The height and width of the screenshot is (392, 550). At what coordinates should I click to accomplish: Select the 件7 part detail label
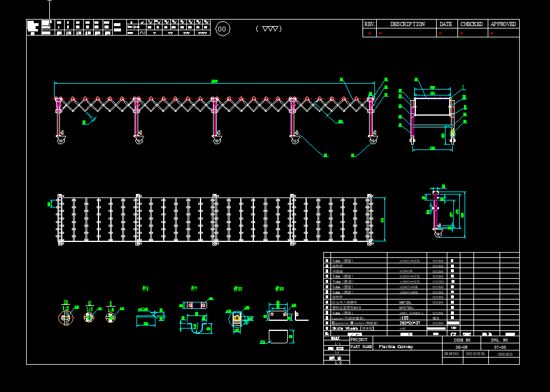click(194, 289)
